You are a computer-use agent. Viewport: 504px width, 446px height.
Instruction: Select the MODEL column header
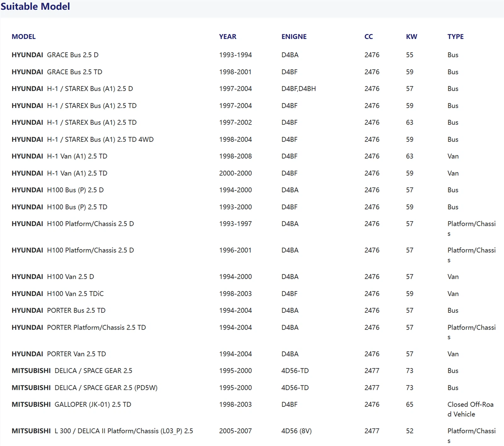[24, 37]
